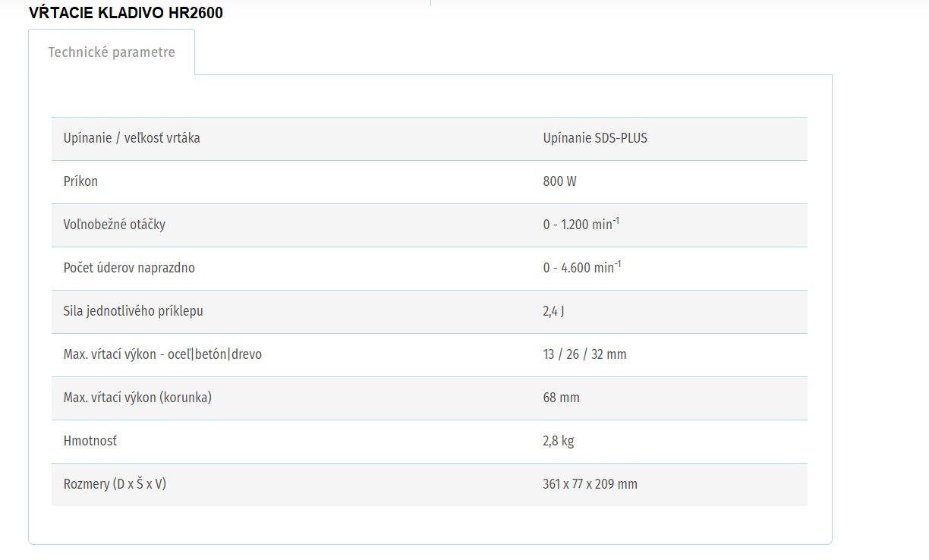Click the Hmotnosť row label

[90, 441]
